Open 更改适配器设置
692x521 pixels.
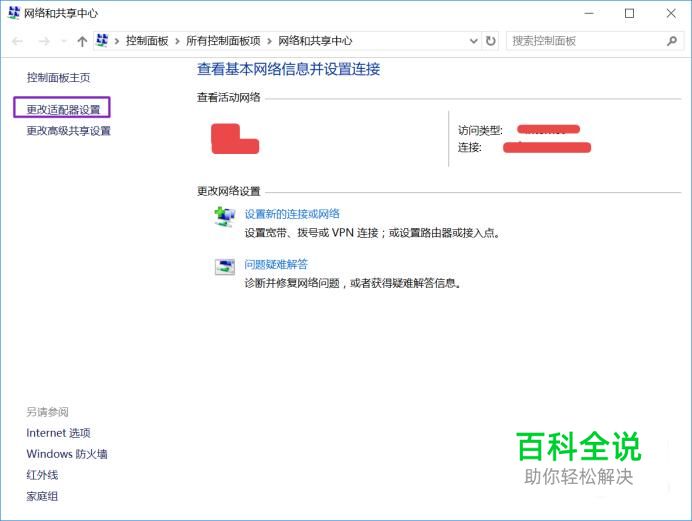pyautogui.click(x=63, y=109)
